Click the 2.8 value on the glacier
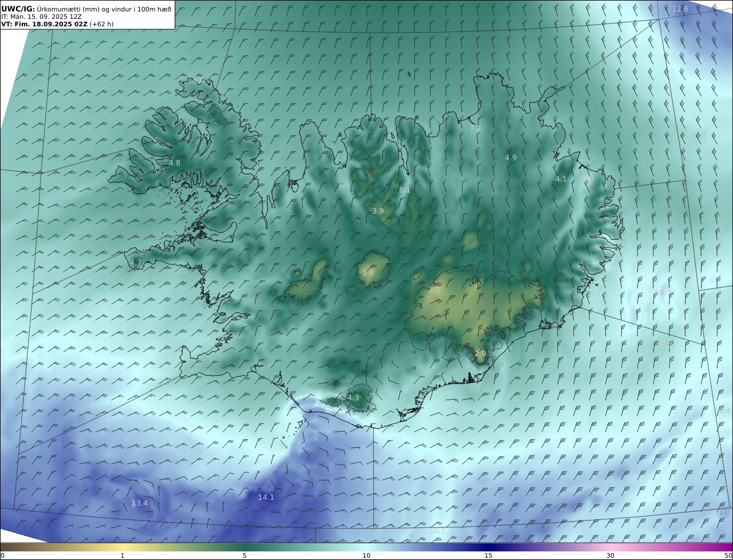733x560 pixels. (x=368, y=273)
